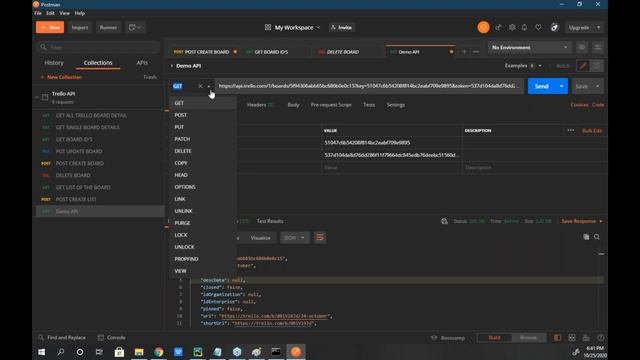Open the notifications bell icon
The height and width of the screenshot is (360, 640).
pos(524,27)
